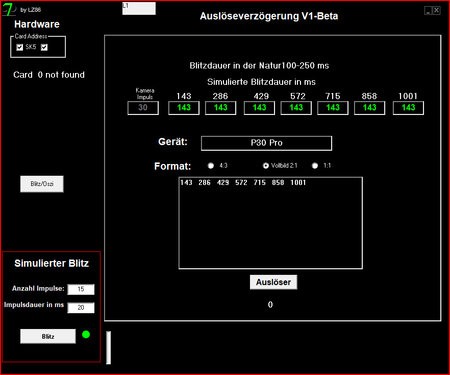Screen dimensions: 450x375
Task: Click the vertical white bar at bottom
Action: pyautogui.click(x=108, y=348)
